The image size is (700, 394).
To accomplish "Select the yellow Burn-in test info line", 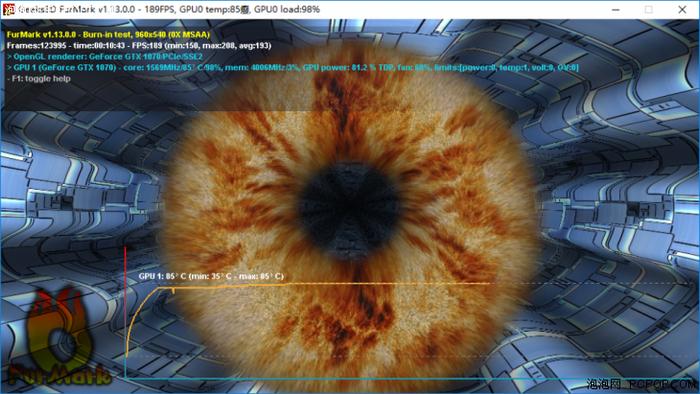I will click(x=108, y=34).
